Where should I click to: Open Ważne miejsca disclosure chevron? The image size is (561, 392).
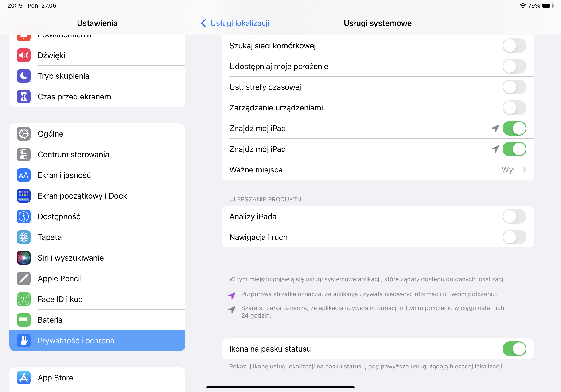524,170
